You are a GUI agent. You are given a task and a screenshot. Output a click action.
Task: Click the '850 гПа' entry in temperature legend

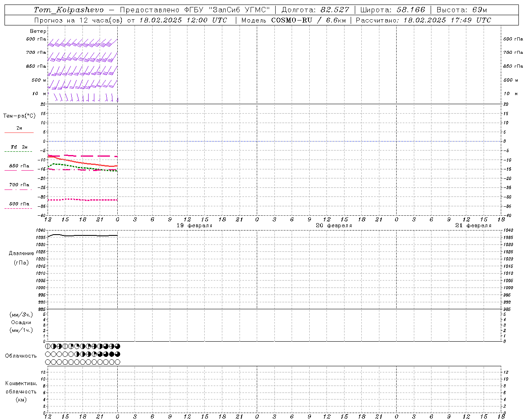tap(19, 166)
